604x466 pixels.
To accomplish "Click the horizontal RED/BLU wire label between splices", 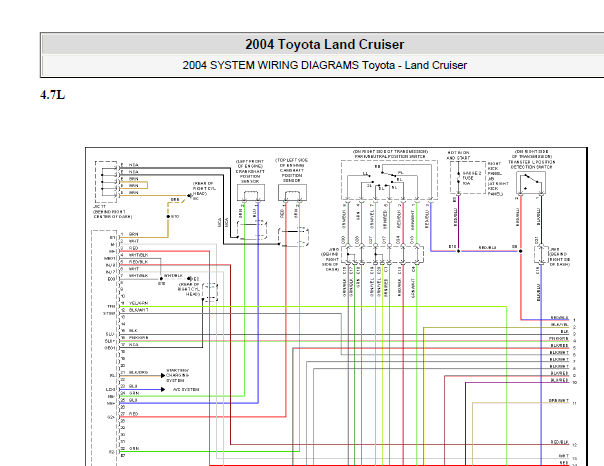I will click(x=487, y=248).
